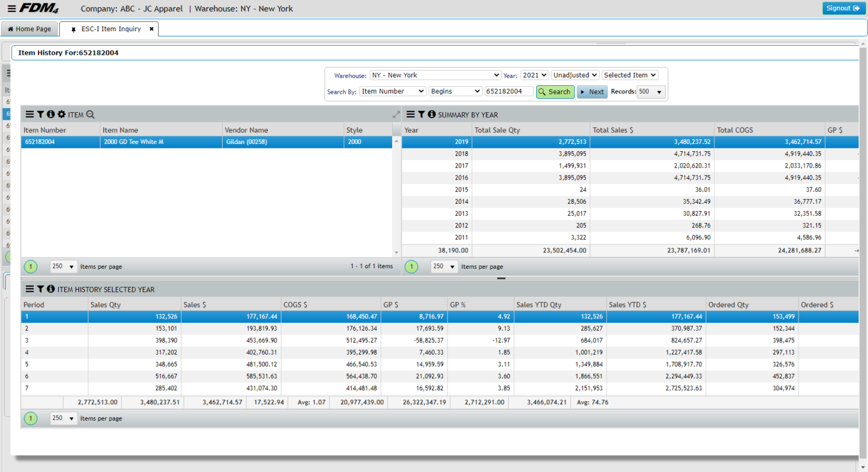Click the Signout button

(x=843, y=8)
